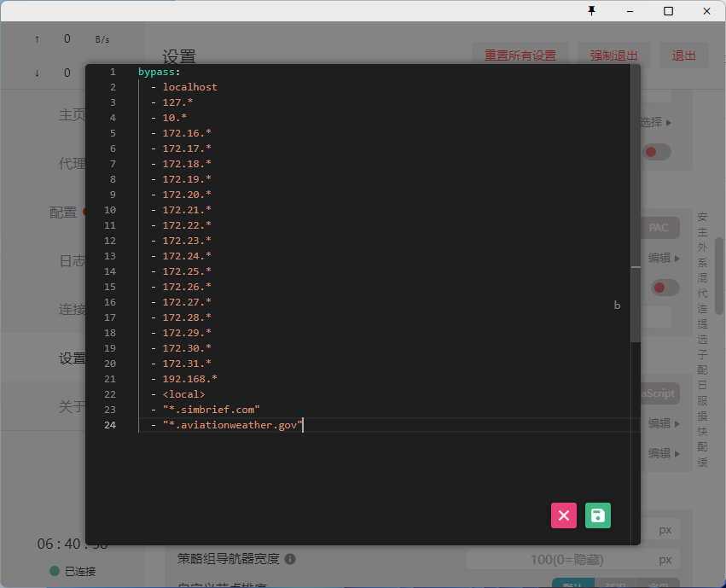Click the "172.16.*" entry on line 5
Image resolution: width=726 pixels, height=588 pixels.
point(187,133)
